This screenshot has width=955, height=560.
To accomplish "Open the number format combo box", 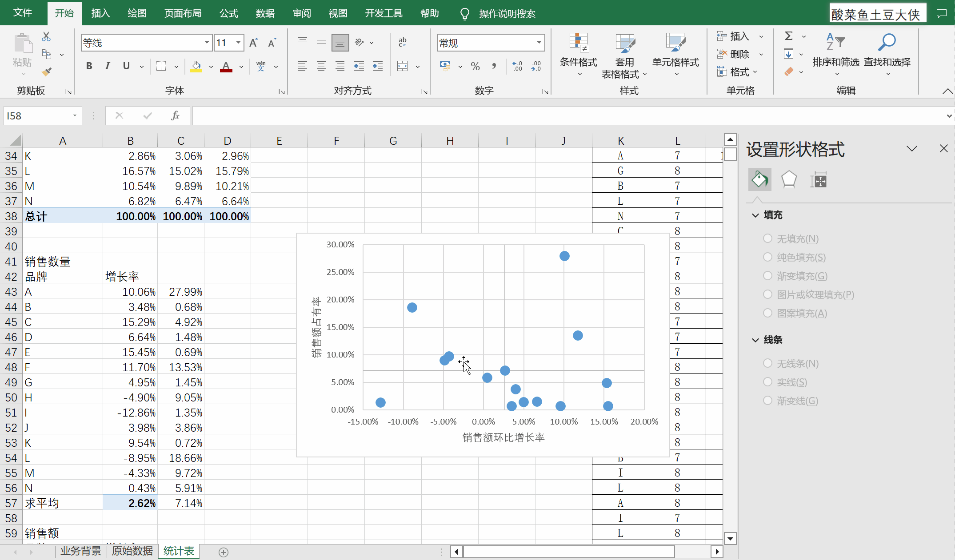I will point(539,43).
